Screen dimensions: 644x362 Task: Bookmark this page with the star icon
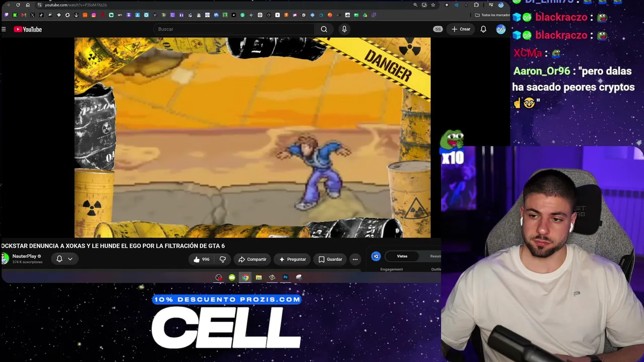click(433, 5)
